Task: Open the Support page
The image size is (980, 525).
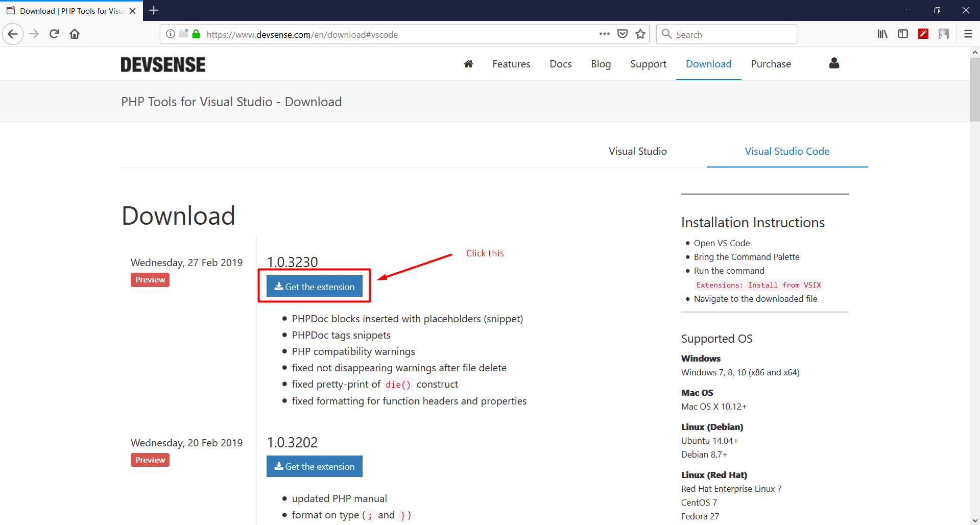Action: (x=648, y=64)
